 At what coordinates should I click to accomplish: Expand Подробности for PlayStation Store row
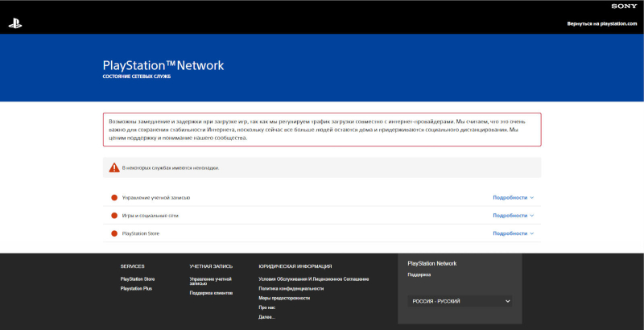click(x=513, y=233)
